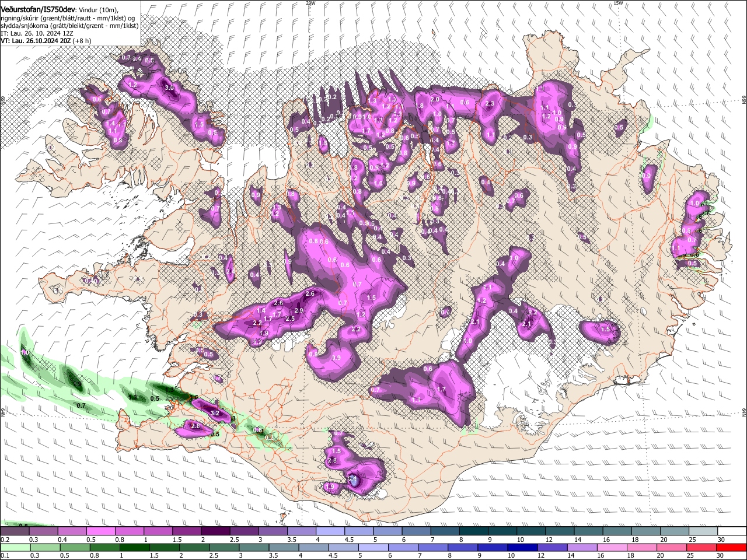
Task: Click the 2.9 precipitation value on the map
Action: click(x=299, y=311)
